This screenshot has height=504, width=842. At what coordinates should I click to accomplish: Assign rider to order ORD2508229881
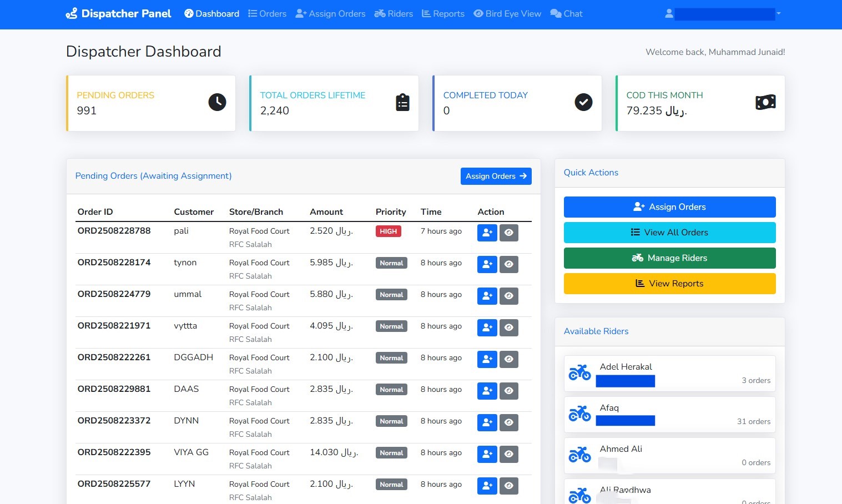click(x=487, y=391)
